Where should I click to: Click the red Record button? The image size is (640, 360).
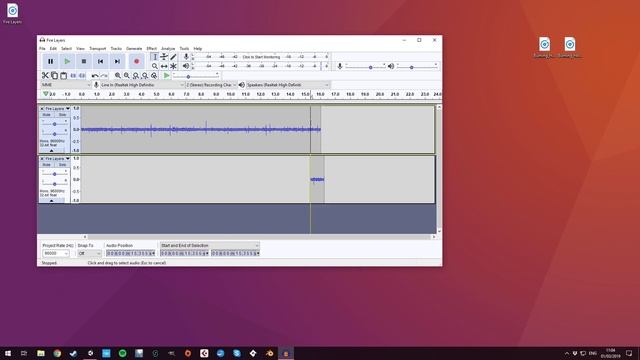point(137,61)
